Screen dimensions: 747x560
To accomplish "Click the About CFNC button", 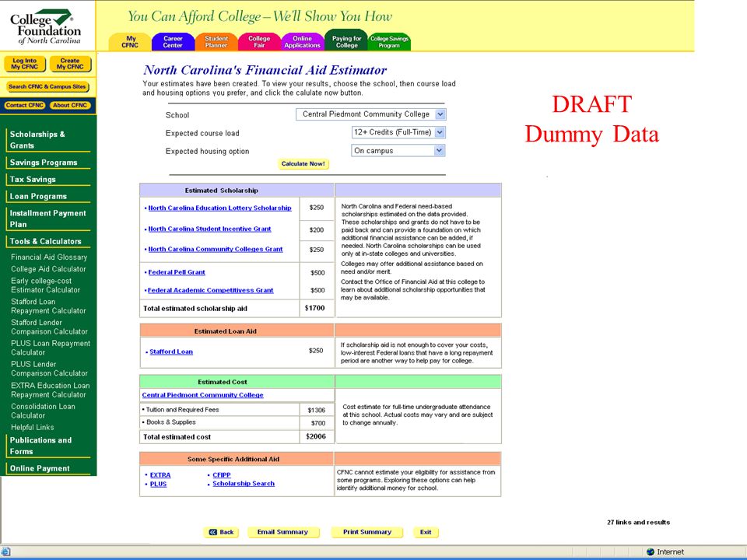I will coord(70,105).
